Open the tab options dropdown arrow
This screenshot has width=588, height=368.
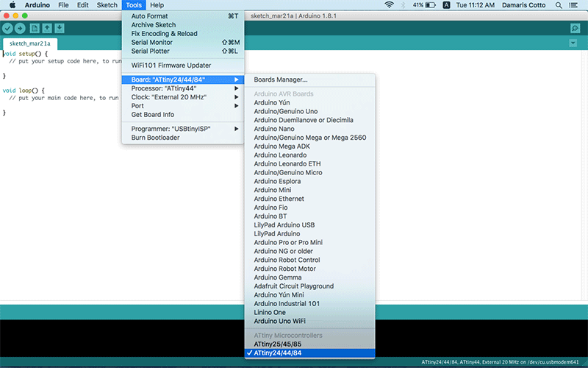click(x=573, y=43)
